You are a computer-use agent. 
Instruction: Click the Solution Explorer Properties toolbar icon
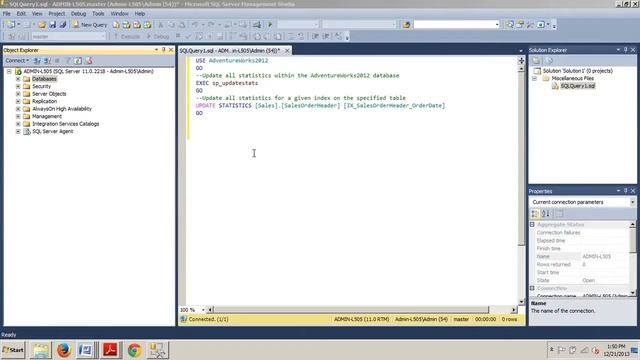click(x=536, y=61)
